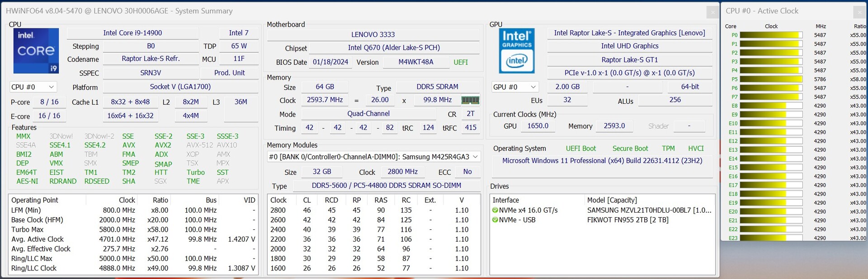The width and height of the screenshot is (868, 279).
Task: Click the Microsoft Windows 11 Professional build text
Action: pyautogui.click(x=602, y=161)
